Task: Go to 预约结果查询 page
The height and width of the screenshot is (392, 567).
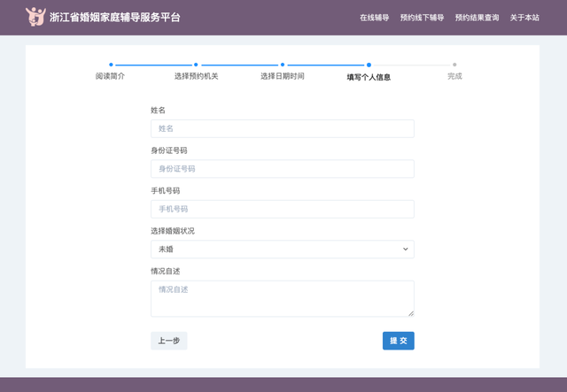Action: (477, 18)
